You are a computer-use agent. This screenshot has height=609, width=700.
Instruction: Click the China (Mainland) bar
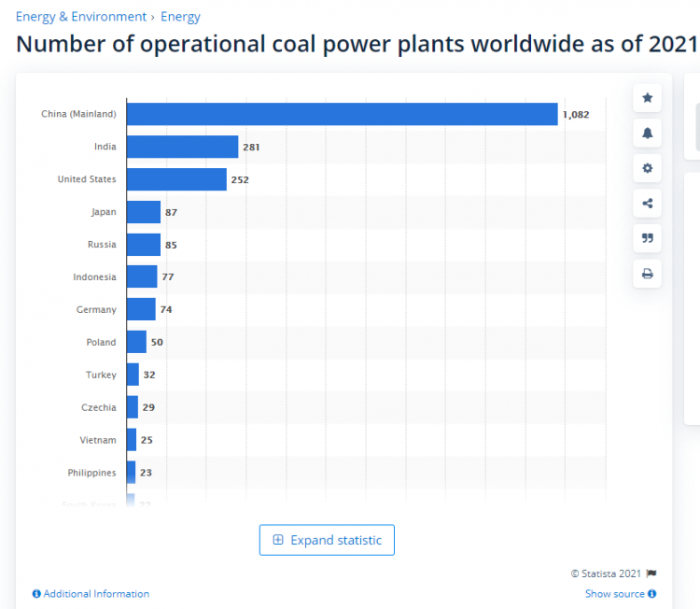coord(342,114)
